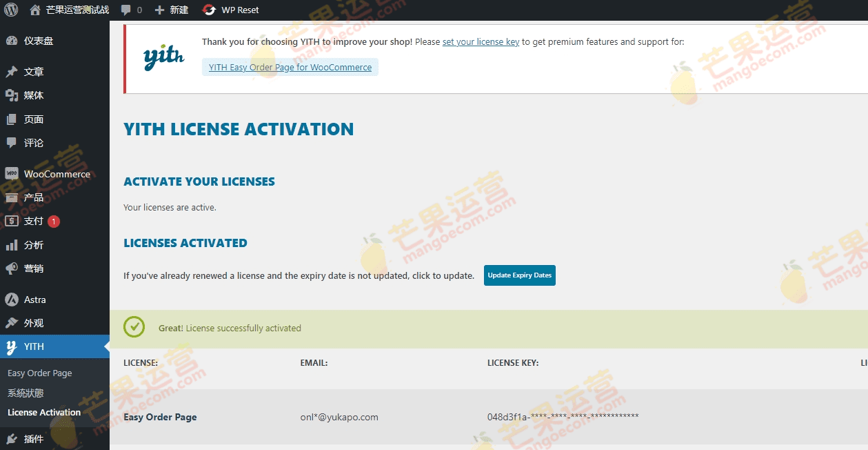Click the 支付 dollar icon
The height and width of the screenshot is (450, 868).
point(12,221)
